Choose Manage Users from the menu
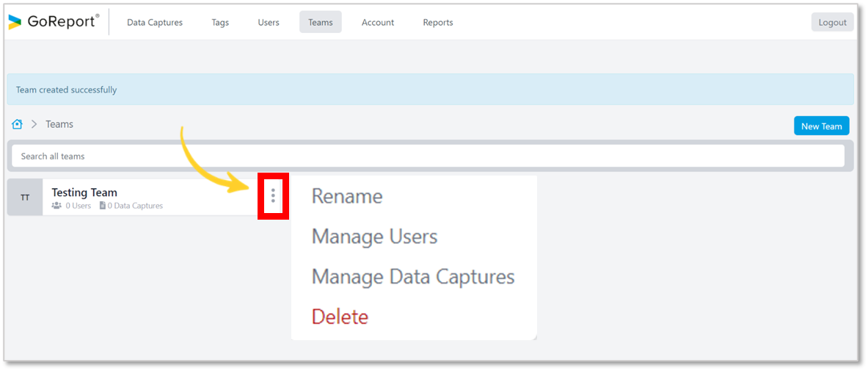 click(x=374, y=237)
